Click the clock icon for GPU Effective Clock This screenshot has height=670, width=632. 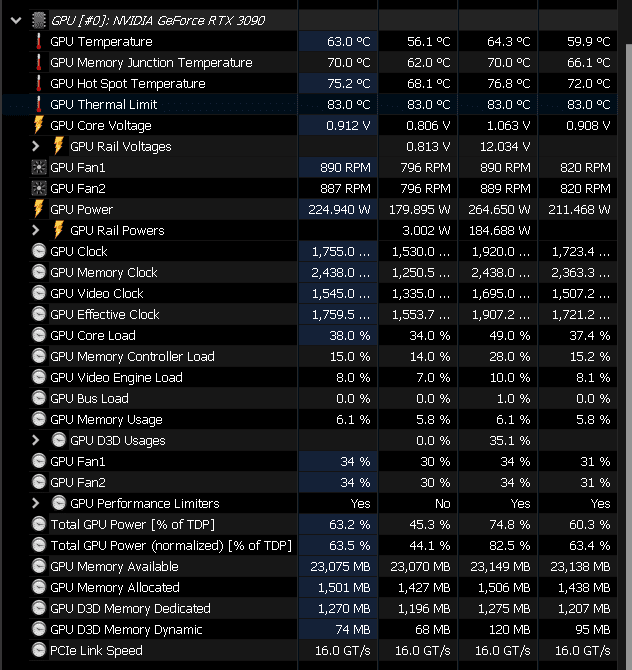pos(39,314)
